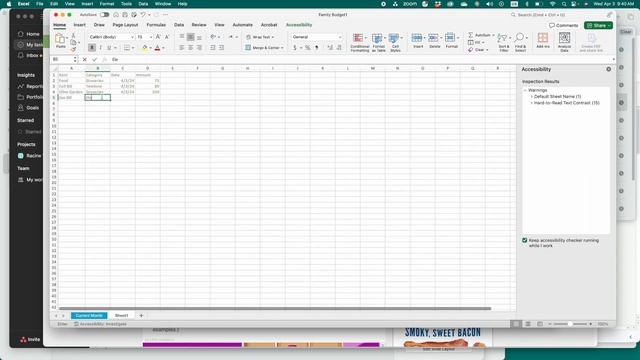The height and width of the screenshot is (360, 640).
Task: Click the decrease indent icon
Action: (x=213, y=48)
